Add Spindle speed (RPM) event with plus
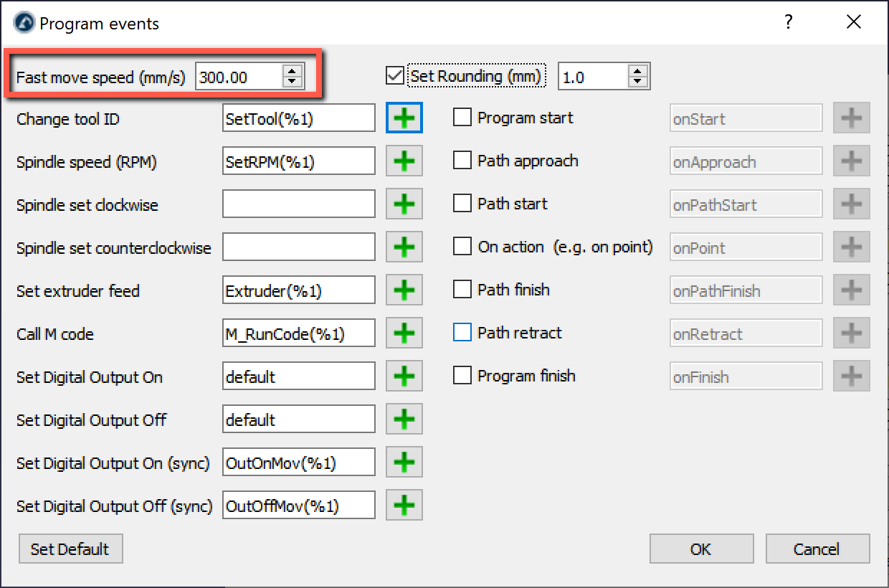This screenshot has height=588, width=889. (x=404, y=161)
